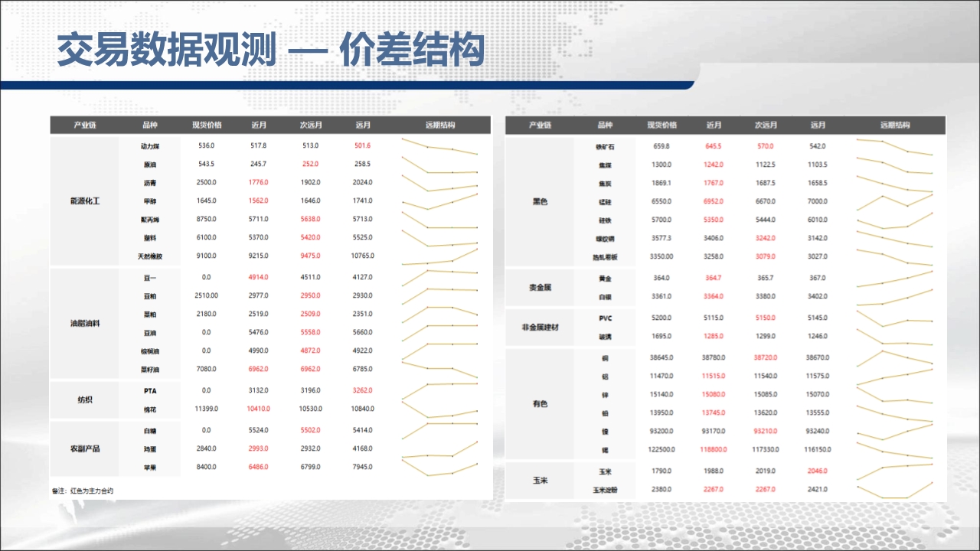The height and width of the screenshot is (551, 980).
Task: Click the far-month value 3402.0
Action: point(817,296)
